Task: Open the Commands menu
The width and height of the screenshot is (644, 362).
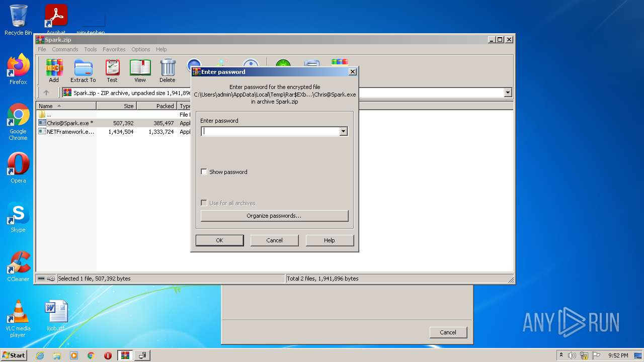Action: 65,49
